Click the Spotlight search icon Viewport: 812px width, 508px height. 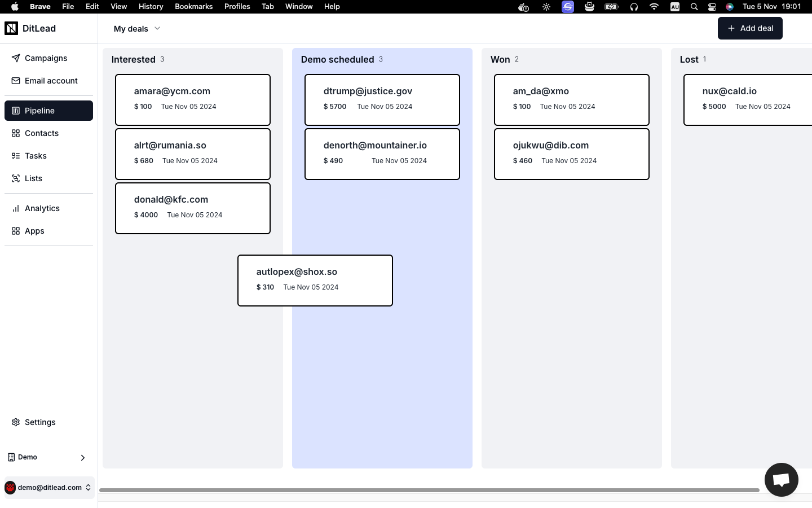[x=694, y=7]
